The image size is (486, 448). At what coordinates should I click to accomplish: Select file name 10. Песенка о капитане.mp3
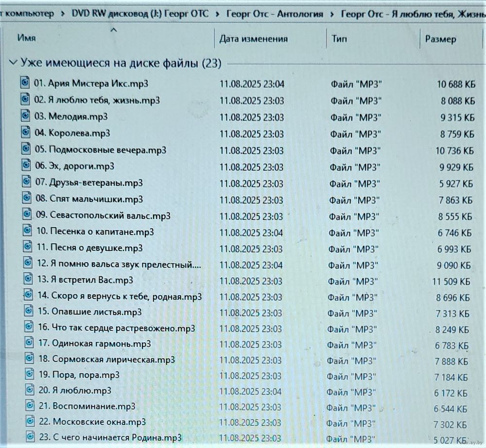coord(95,232)
